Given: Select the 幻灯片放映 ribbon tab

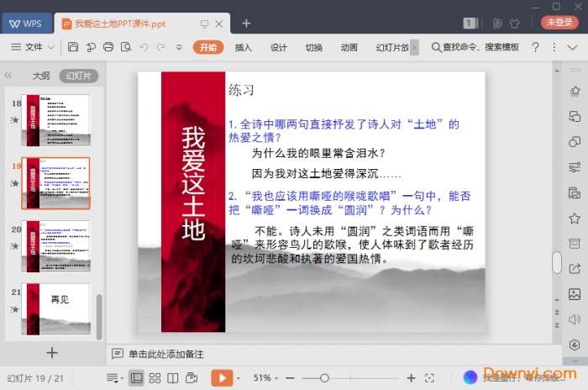Looking at the screenshot, I should point(392,47).
